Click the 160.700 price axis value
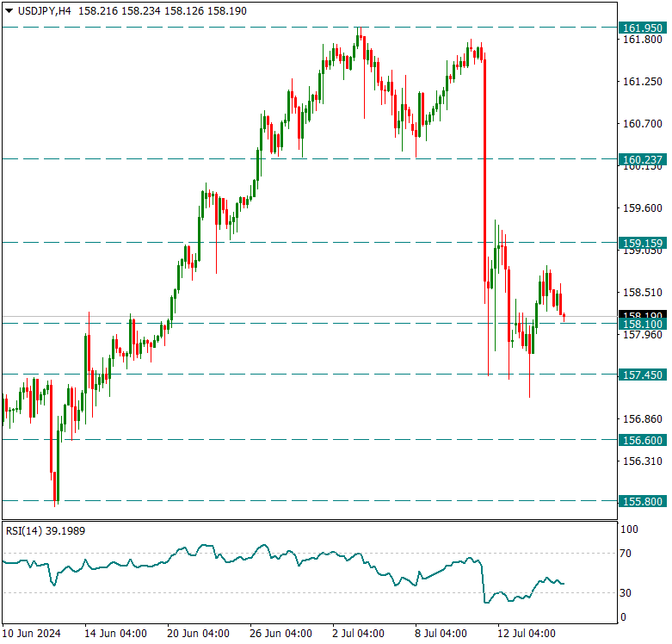Screen dimensions: 672x644 click(643, 124)
